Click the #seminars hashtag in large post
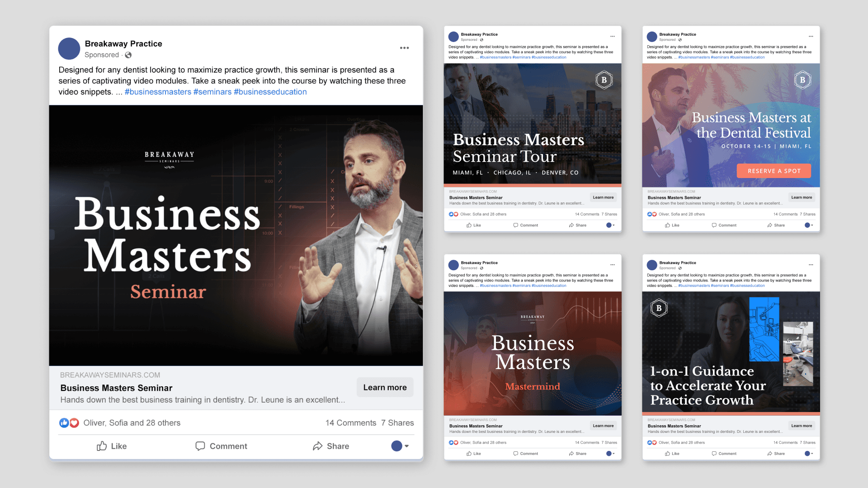This screenshot has width=868, height=488. pos(212,92)
